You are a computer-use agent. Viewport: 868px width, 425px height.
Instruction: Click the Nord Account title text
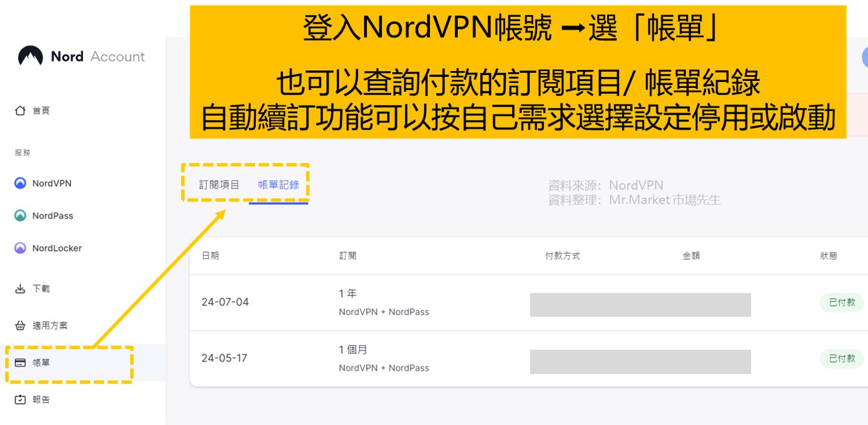(98, 56)
